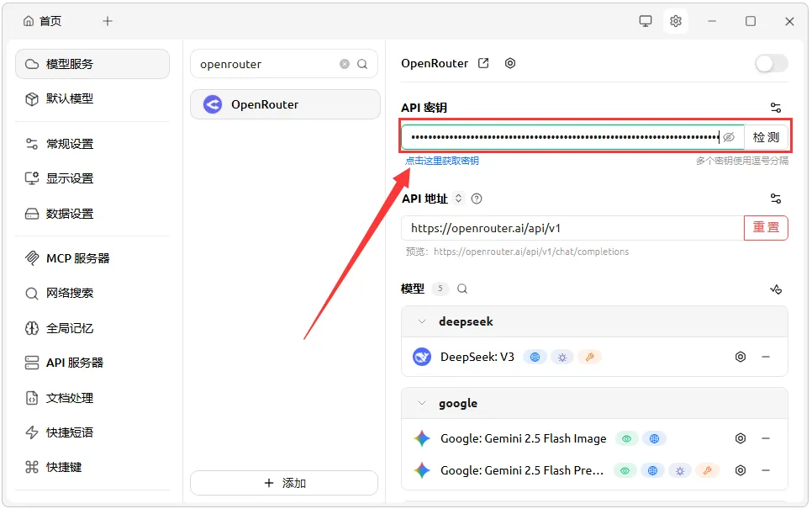Open MCP 服务器 settings section

coord(92,258)
